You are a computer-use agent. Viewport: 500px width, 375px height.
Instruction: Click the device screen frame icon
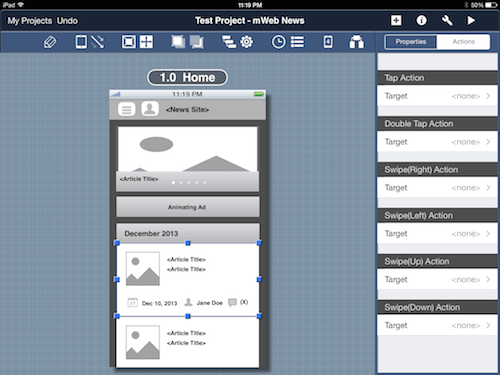tap(81, 42)
